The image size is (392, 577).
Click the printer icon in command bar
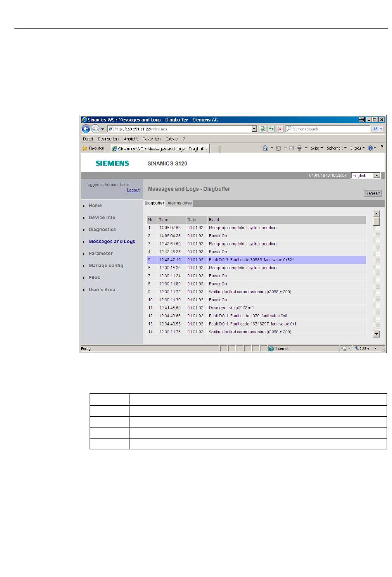[x=300, y=148]
